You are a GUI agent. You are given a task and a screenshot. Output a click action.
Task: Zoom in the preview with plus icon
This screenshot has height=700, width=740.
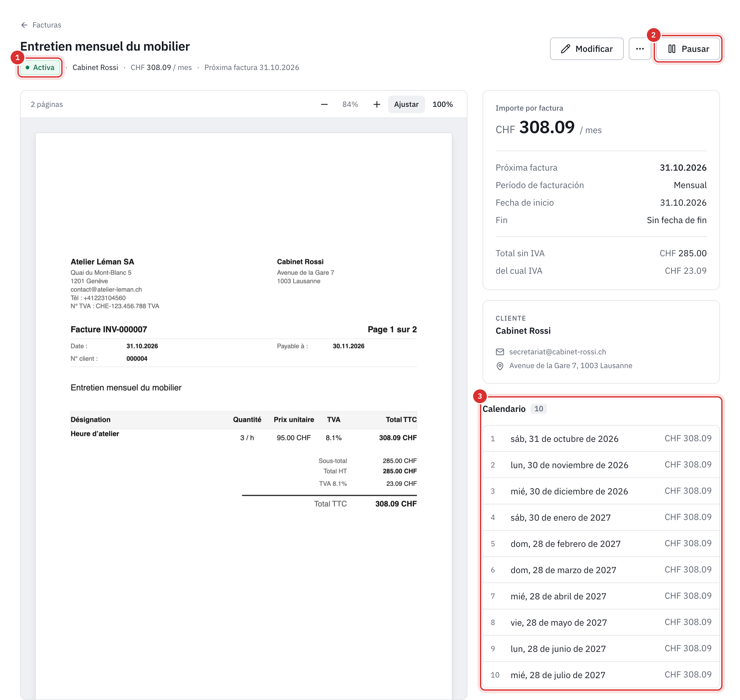click(x=377, y=104)
